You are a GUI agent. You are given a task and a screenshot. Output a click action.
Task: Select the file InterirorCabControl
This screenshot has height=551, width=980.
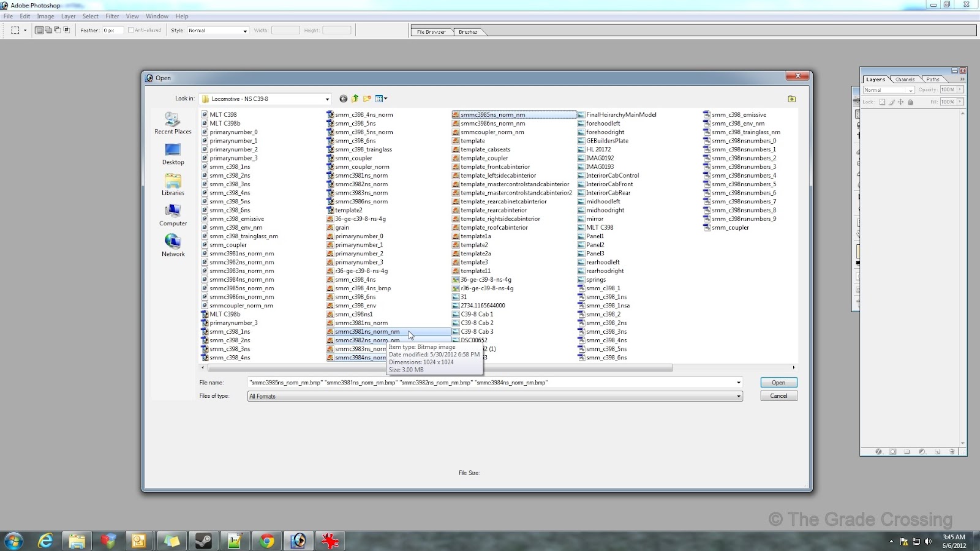(608, 176)
